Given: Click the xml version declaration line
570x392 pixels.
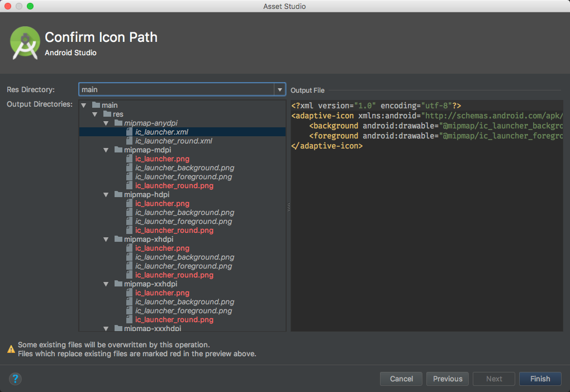Looking at the screenshot, I should (376, 106).
